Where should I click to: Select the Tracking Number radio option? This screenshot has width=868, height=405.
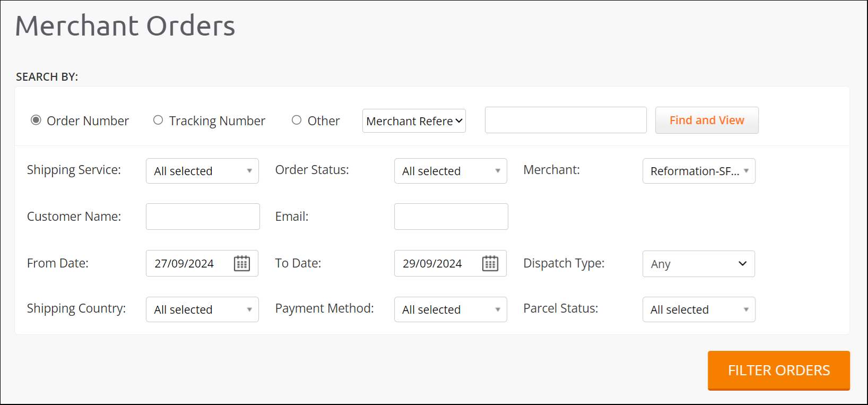(x=158, y=120)
